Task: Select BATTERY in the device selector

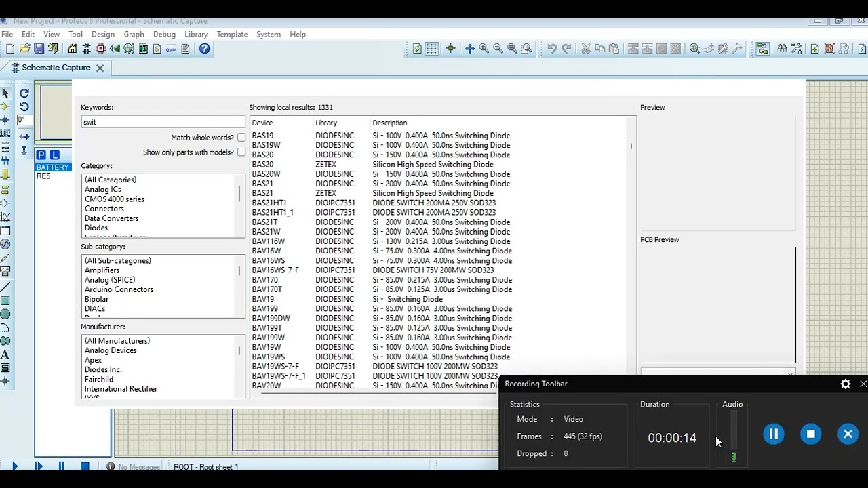Action: click(x=53, y=167)
